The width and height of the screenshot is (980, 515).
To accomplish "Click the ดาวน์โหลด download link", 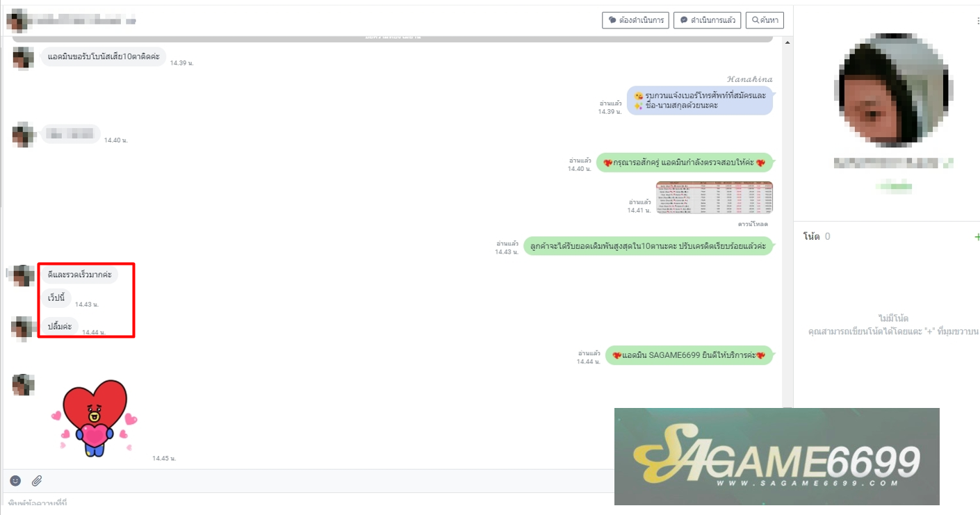I will click(x=755, y=224).
